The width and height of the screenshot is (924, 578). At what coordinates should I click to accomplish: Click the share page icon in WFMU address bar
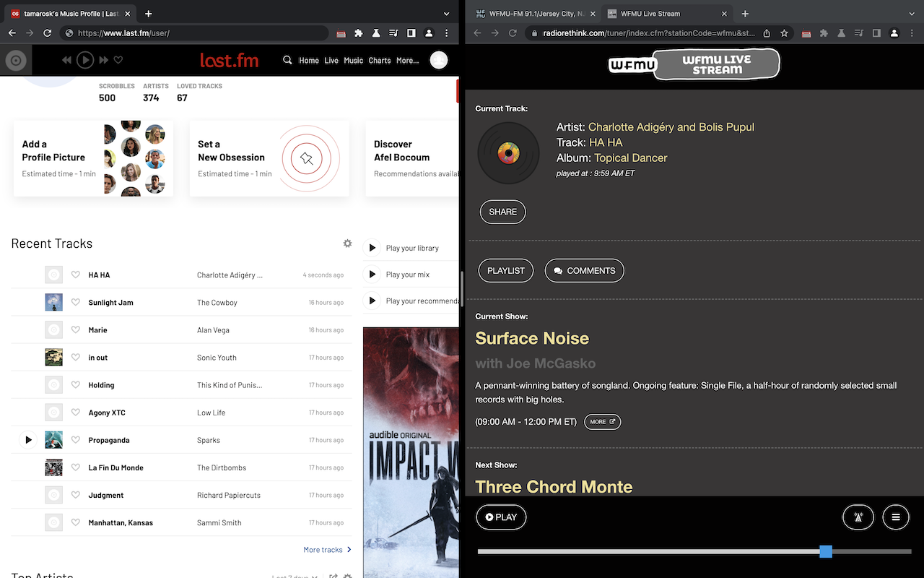tap(767, 33)
